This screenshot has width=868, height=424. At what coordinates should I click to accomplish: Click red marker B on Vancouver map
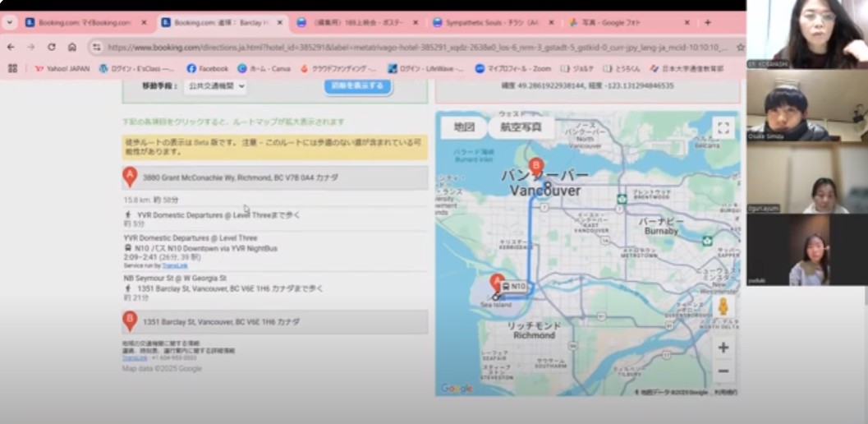[x=535, y=165]
